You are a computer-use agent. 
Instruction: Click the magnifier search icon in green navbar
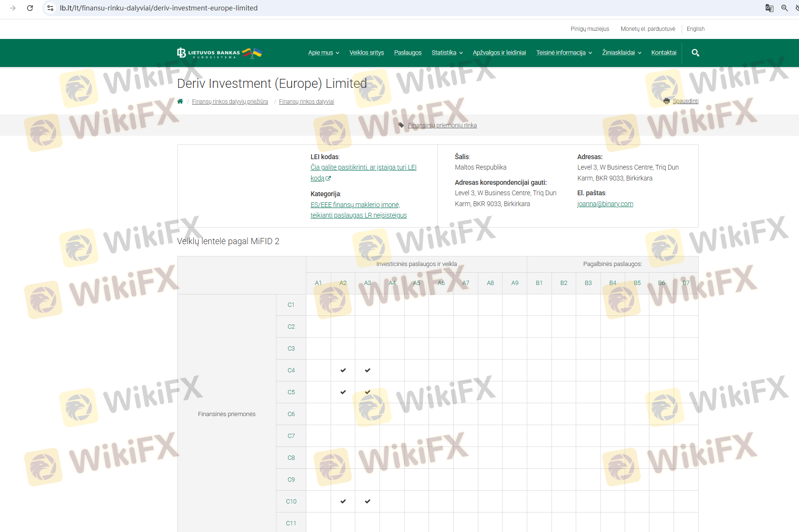click(695, 53)
